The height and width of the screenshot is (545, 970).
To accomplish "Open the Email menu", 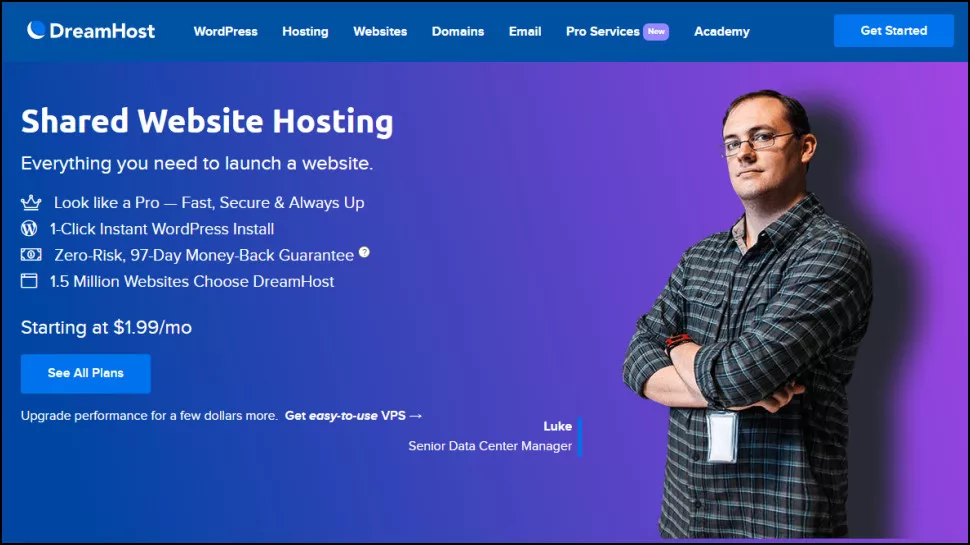I will pos(525,32).
